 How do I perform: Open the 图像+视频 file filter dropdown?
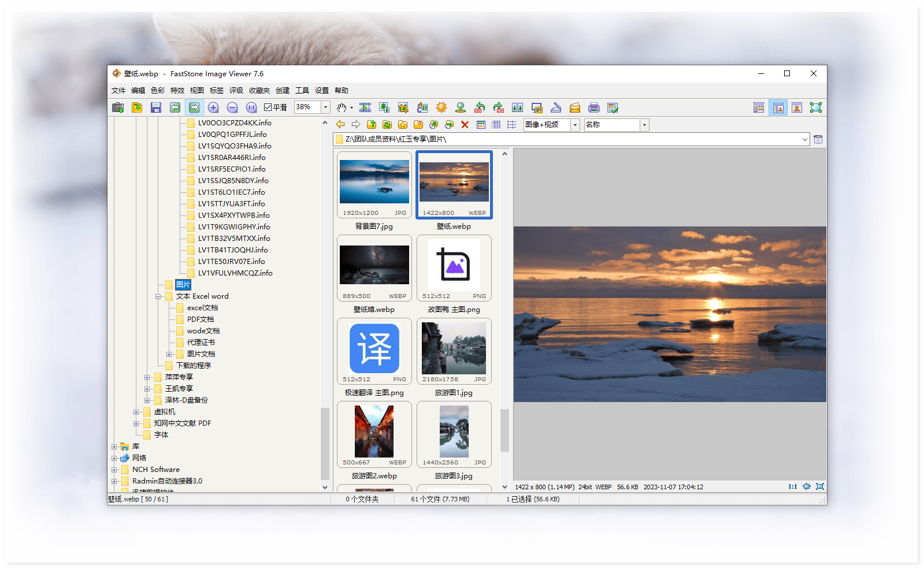coord(575,125)
